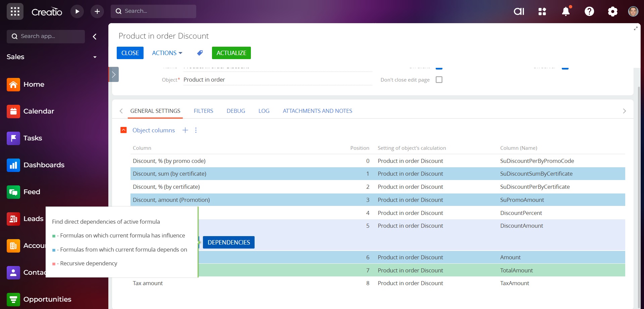Open the Creatio AI assistant icon
The image size is (644, 309).
click(x=519, y=11)
